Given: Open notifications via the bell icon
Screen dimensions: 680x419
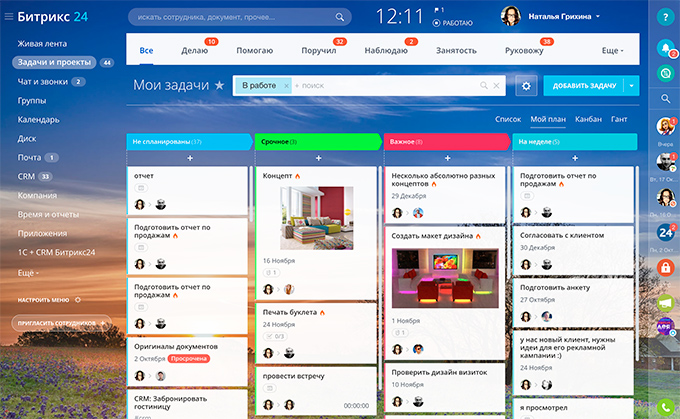Looking at the screenshot, I should point(664,48).
